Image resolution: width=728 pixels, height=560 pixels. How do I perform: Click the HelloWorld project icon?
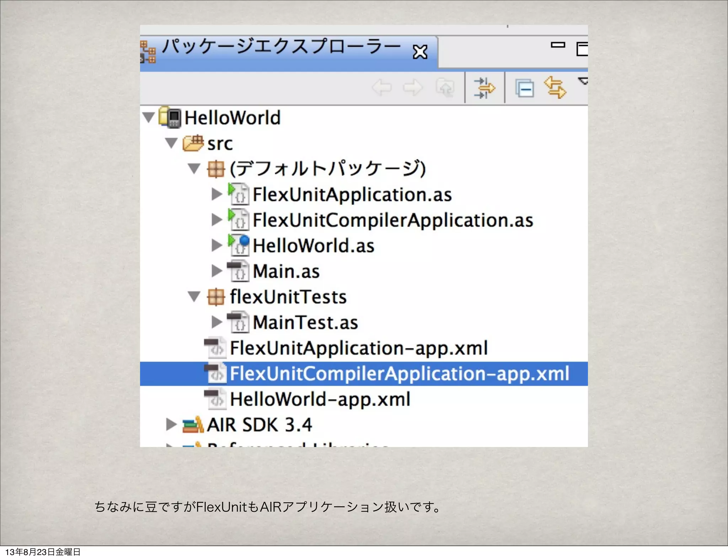(170, 117)
